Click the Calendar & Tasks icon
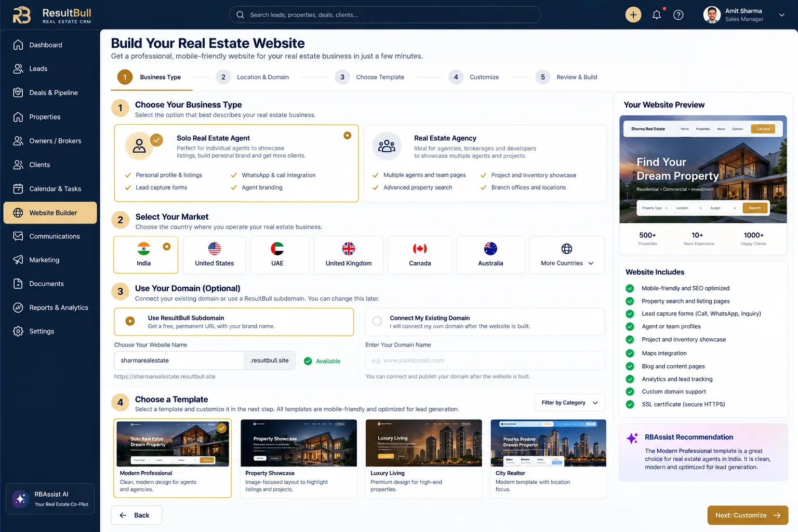Screen dimensions: 798x532 [x=18, y=189]
